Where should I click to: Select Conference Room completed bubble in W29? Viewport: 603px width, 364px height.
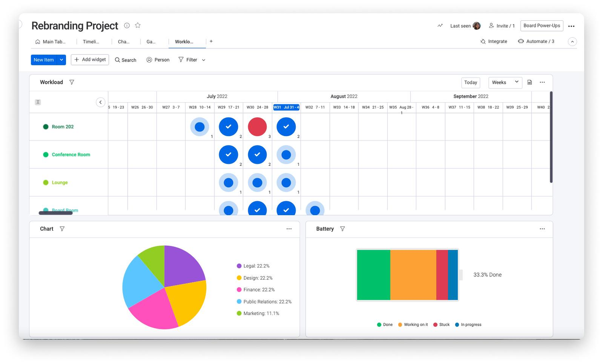(228, 154)
